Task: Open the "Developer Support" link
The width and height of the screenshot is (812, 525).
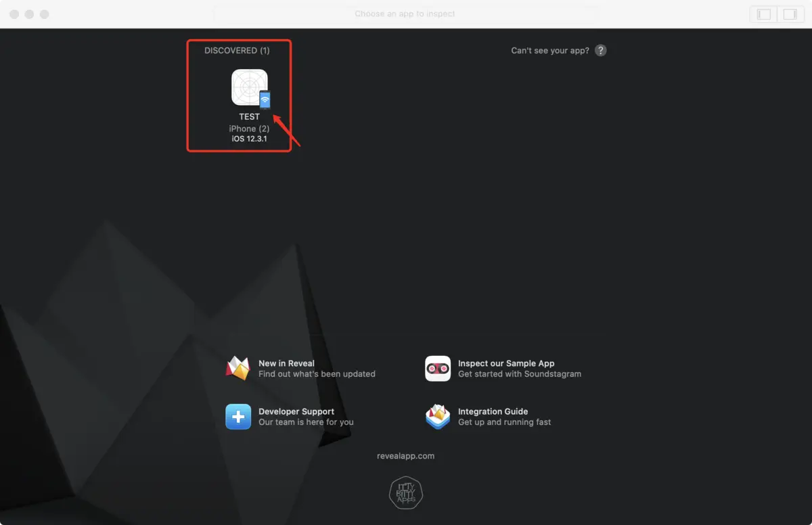Action: point(296,411)
